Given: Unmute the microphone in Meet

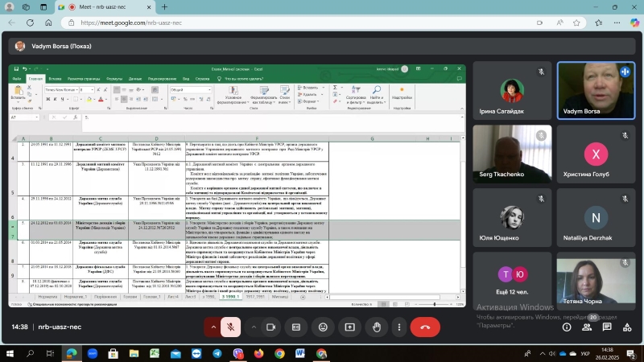Looking at the screenshot, I should pyautogui.click(x=231, y=327).
